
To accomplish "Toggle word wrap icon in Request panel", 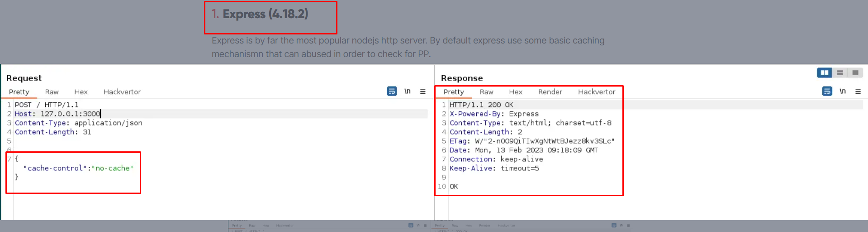I will pyautogui.click(x=392, y=91).
